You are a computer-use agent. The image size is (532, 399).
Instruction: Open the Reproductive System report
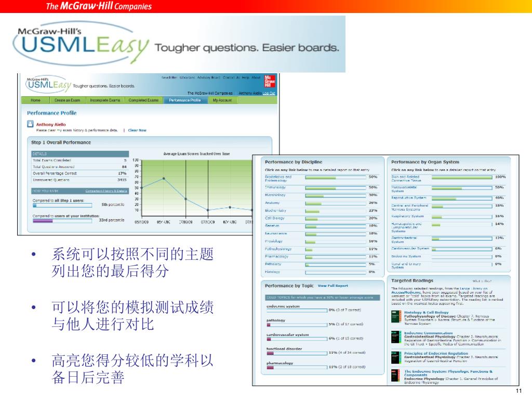coord(409,197)
